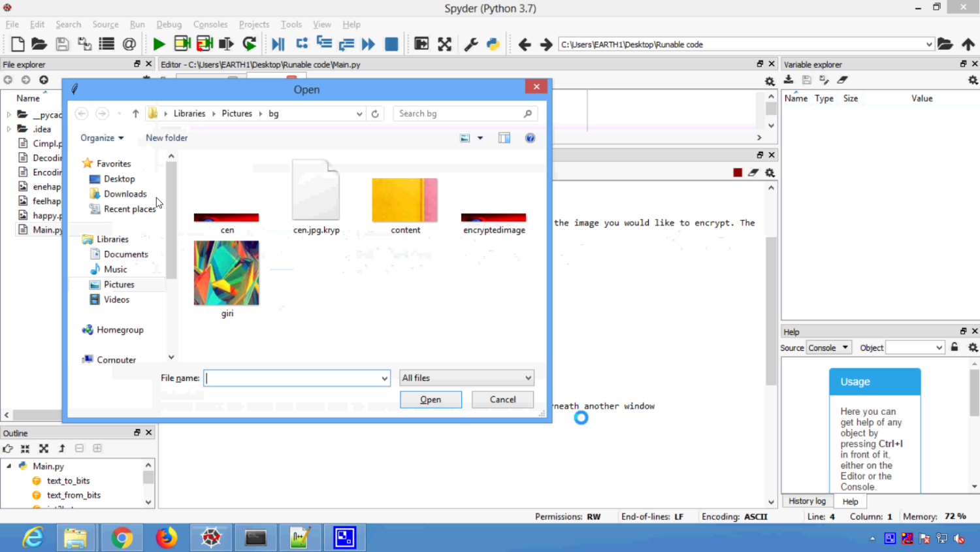Click the Search bg field
The height and width of the screenshot is (552, 980).
[465, 114]
